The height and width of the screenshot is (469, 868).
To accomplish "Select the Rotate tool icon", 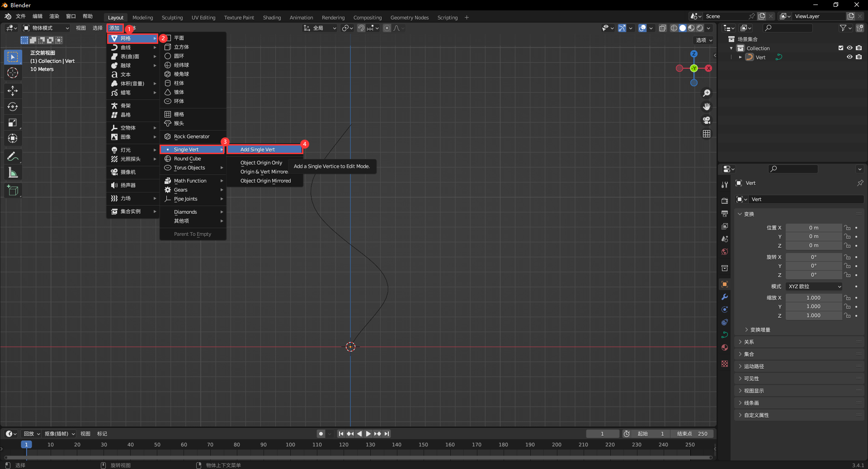I will click(13, 107).
